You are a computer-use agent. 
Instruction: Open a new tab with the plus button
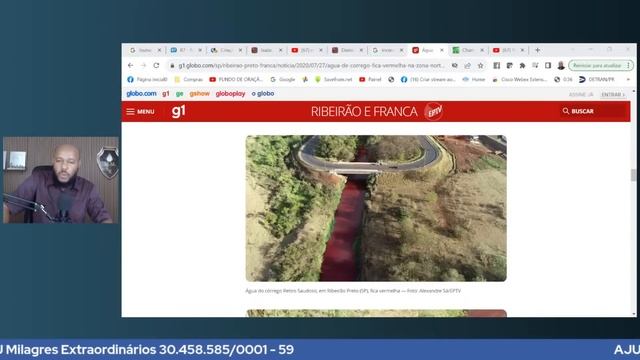tap(538, 50)
